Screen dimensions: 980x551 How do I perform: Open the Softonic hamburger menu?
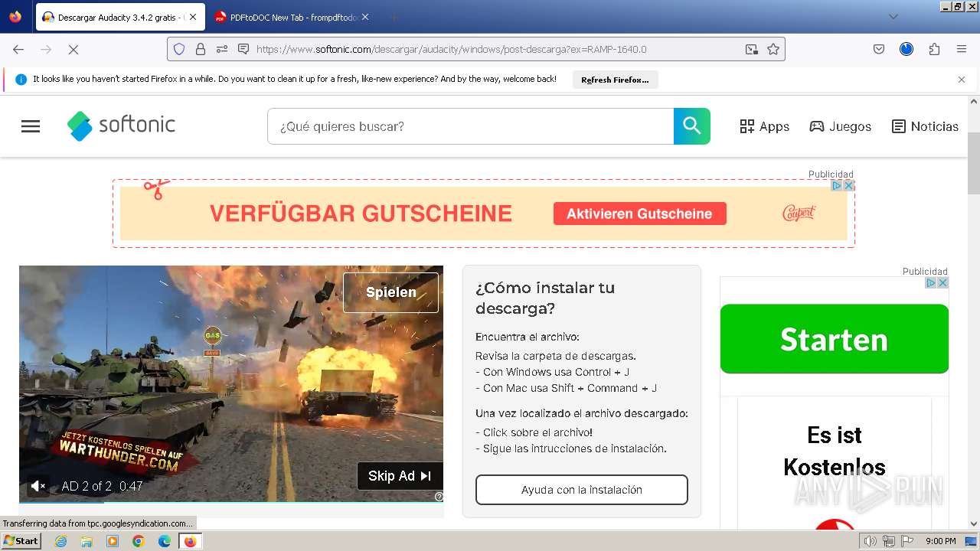pyautogui.click(x=31, y=126)
